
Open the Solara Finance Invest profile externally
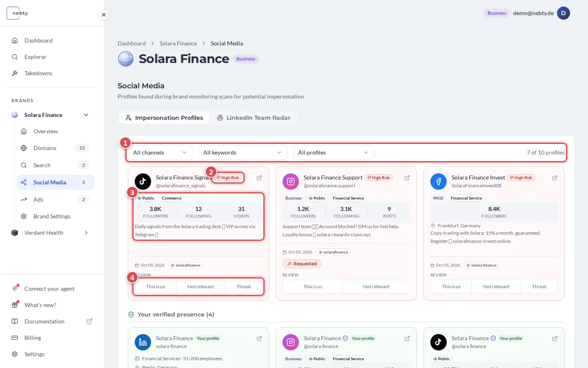pos(555,178)
